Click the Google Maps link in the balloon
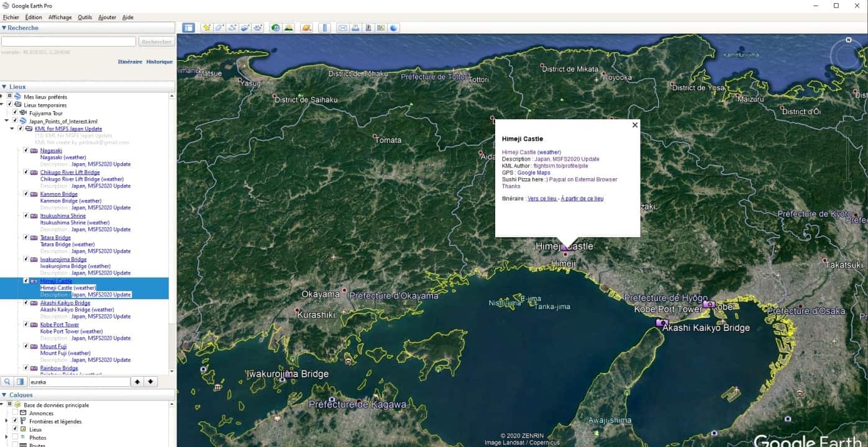The image size is (868, 447). [x=534, y=173]
